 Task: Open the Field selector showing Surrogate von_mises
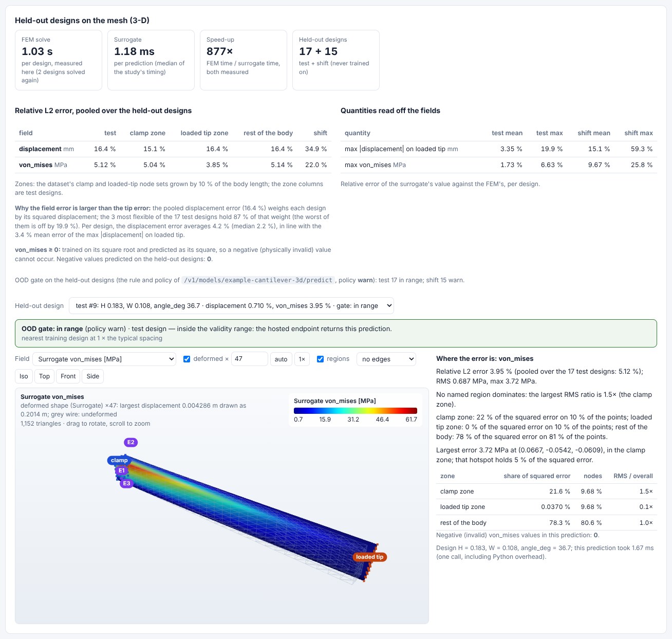tap(104, 359)
